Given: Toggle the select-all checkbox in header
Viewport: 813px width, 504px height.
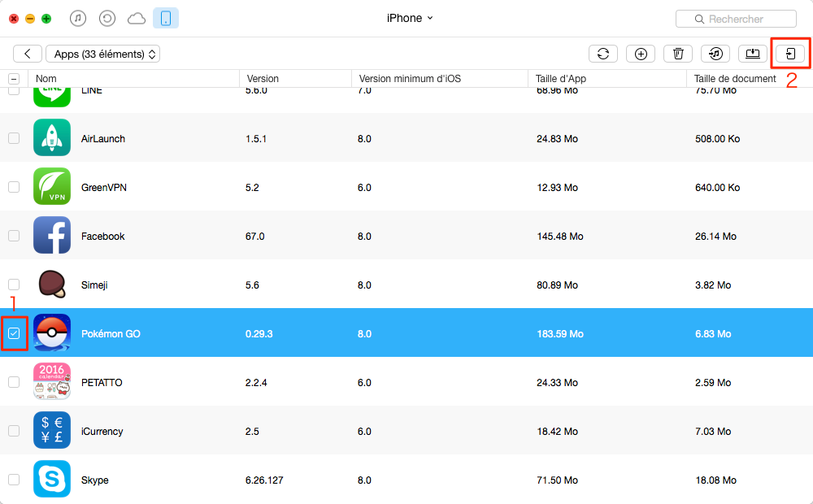Looking at the screenshot, I should (14, 79).
